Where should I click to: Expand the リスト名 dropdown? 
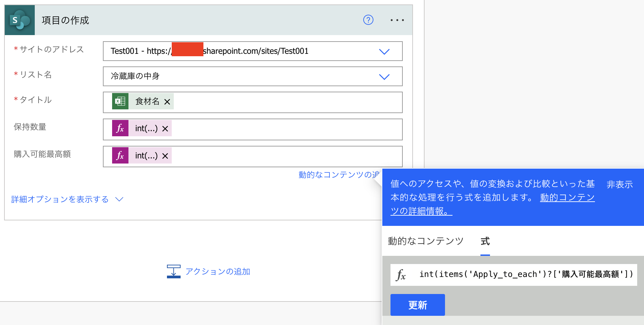coord(384,77)
